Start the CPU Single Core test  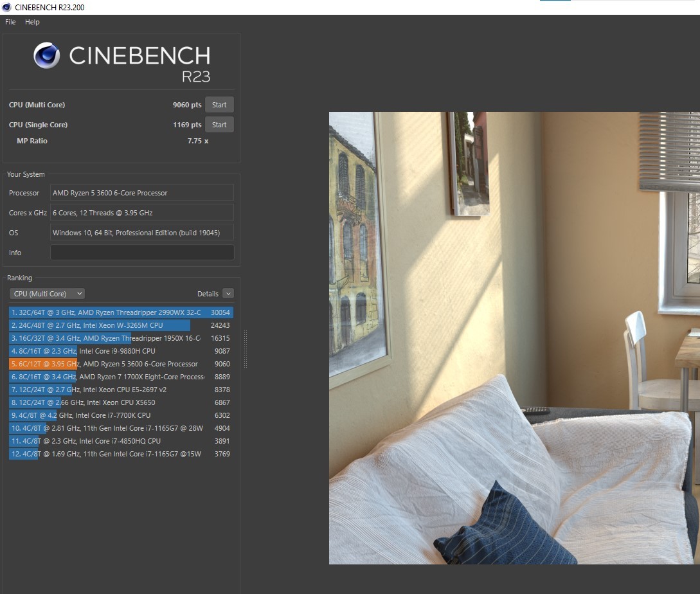tap(219, 125)
